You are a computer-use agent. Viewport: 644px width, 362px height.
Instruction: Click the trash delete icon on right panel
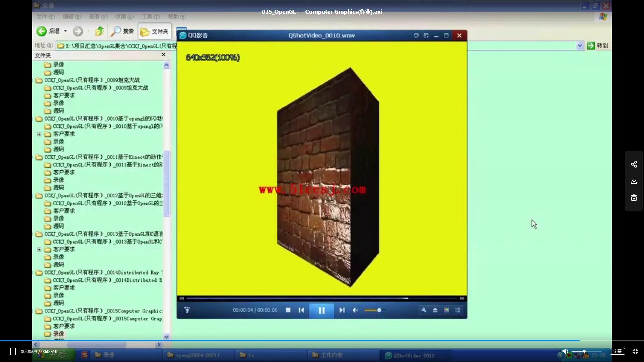tap(634, 198)
